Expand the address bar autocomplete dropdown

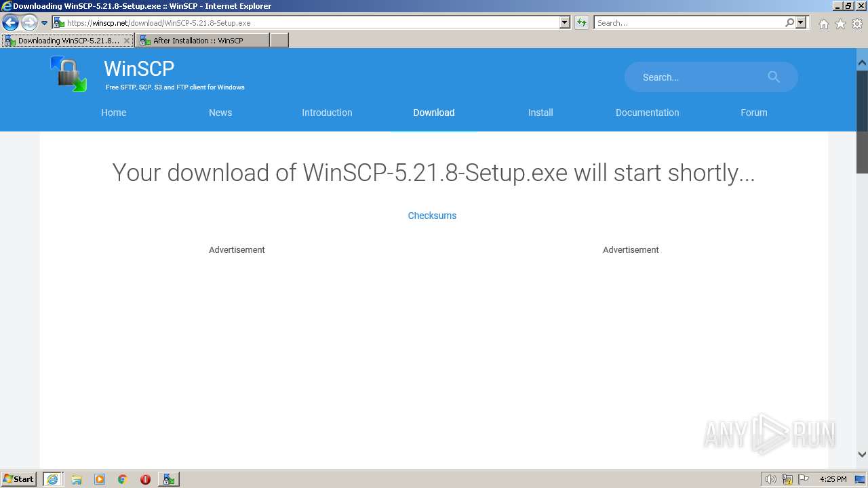pyautogui.click(x=565, y=23)
